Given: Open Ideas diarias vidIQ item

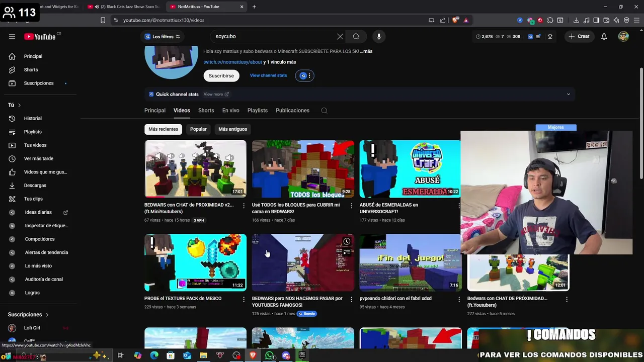Looking at the screenshot, I should pyautogui.click(x=38, y=212).
